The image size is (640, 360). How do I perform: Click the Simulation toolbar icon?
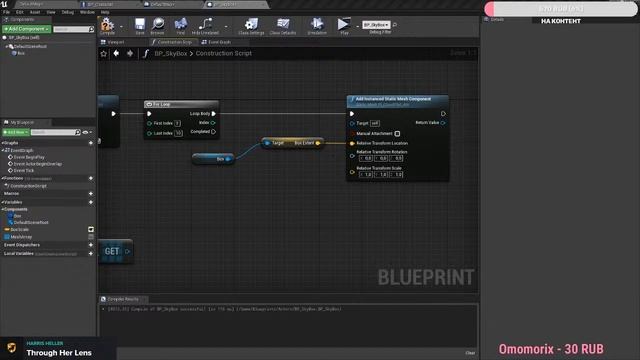click(317, 26)
